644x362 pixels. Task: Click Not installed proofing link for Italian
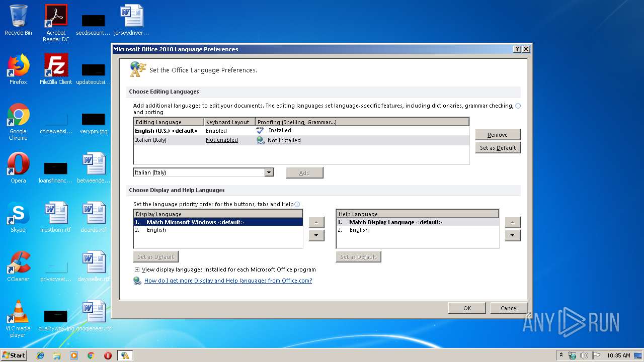point(284,141)
